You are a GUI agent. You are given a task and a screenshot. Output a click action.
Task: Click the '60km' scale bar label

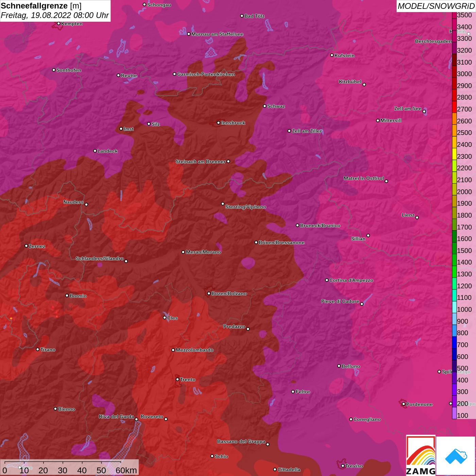(126, 470)
